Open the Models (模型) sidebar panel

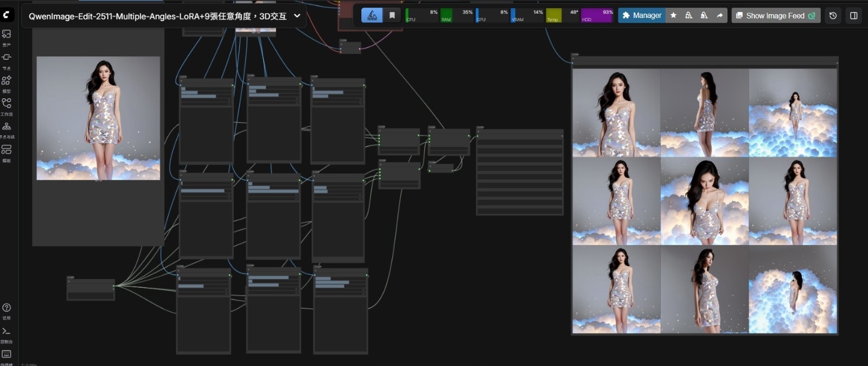pos(7,81)
